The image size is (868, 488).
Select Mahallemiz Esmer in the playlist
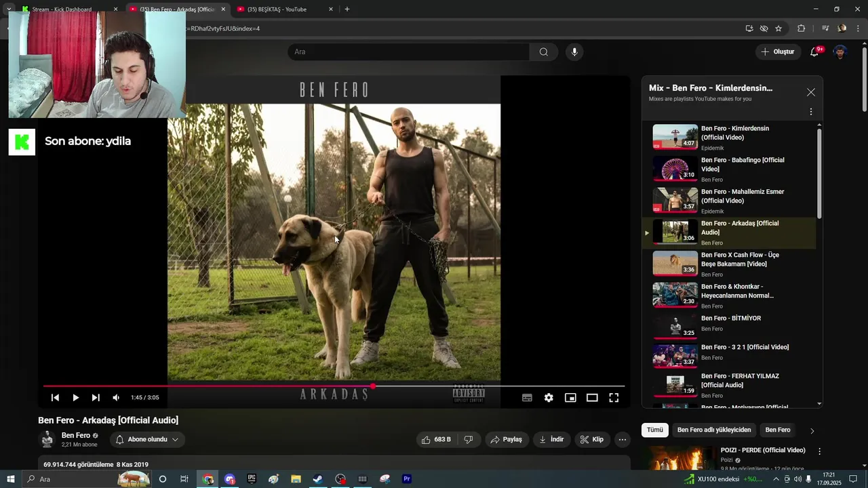(729, 201)
